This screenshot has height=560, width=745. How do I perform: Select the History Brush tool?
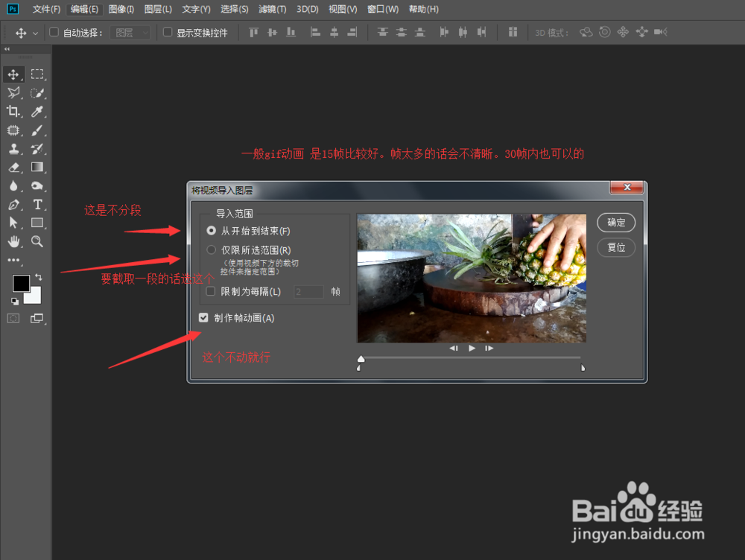click(x=37, y=149)
